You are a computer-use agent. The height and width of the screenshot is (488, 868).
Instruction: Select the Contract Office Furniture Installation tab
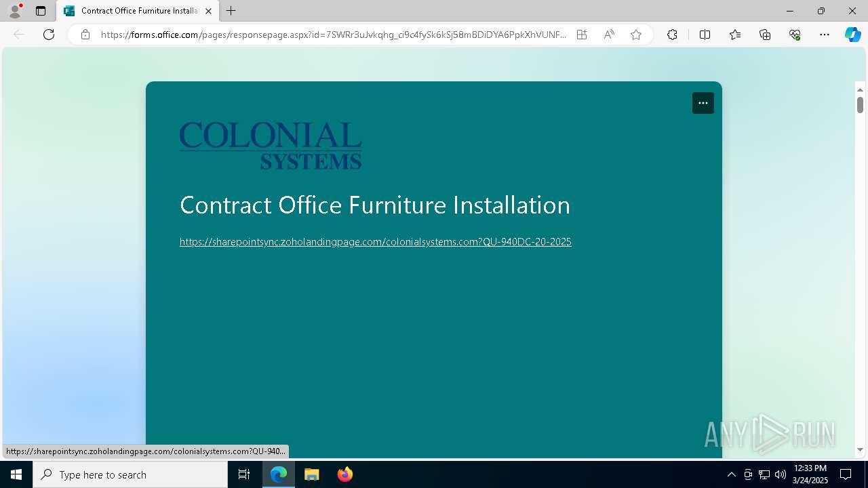(138, 11)
